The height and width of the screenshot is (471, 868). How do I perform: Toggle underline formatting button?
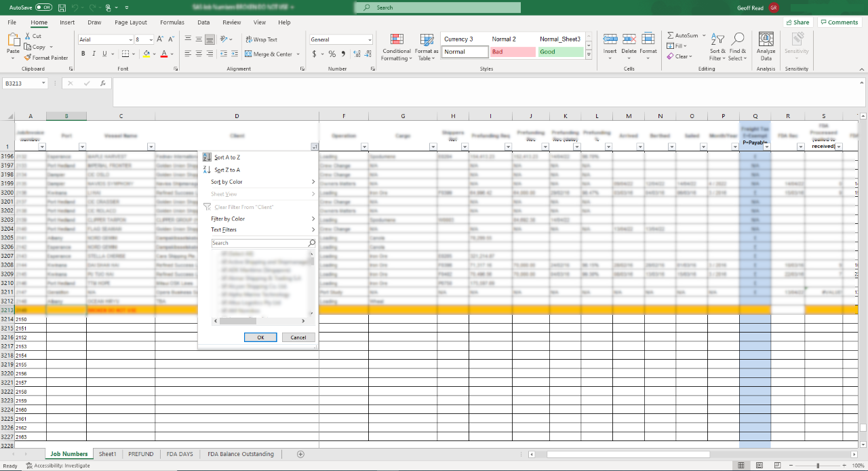click(x=104, y=54)
